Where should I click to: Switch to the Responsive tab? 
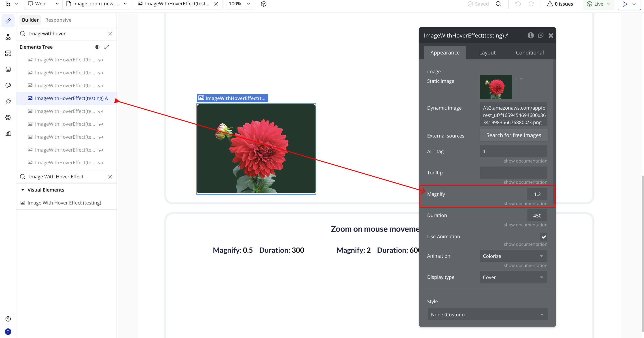point(58,20)
